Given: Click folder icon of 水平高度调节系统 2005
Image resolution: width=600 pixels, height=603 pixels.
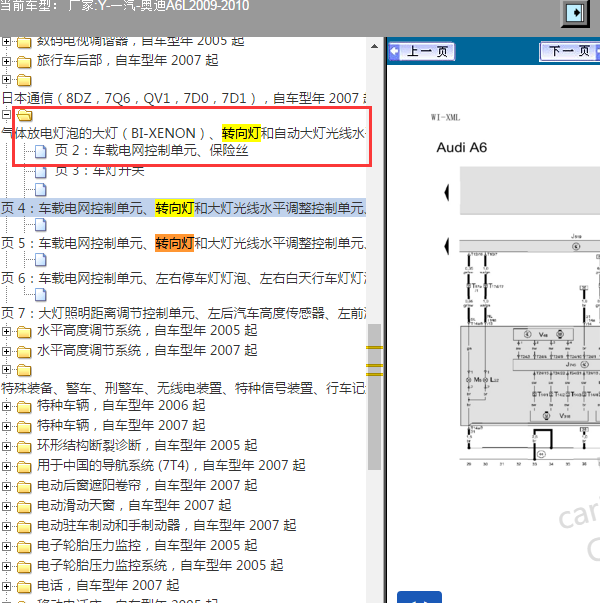Looking at the screenshot, I should [x=24, y=332].
